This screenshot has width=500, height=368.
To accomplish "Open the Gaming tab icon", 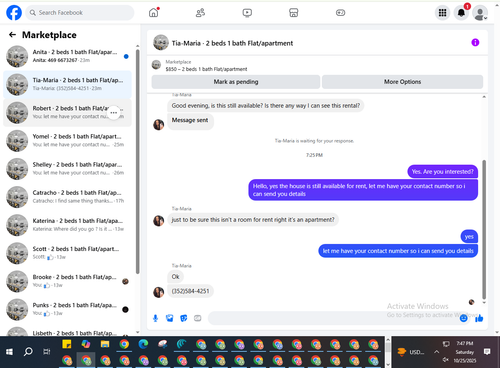I will click(340, 13).
